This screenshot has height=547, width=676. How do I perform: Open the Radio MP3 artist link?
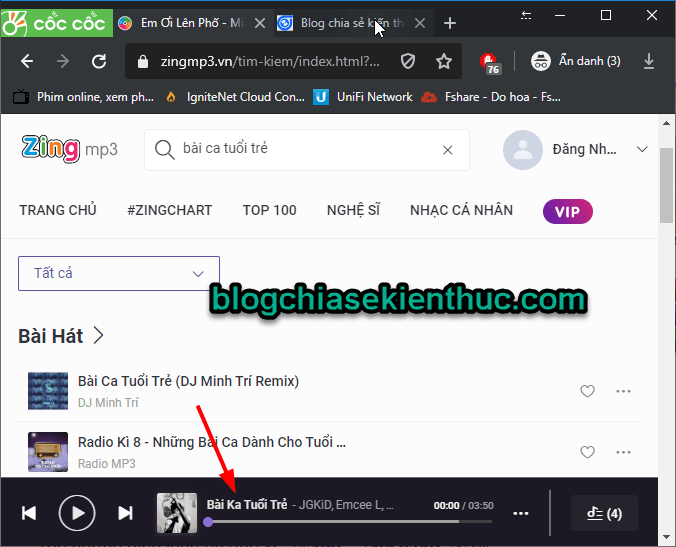106,464
